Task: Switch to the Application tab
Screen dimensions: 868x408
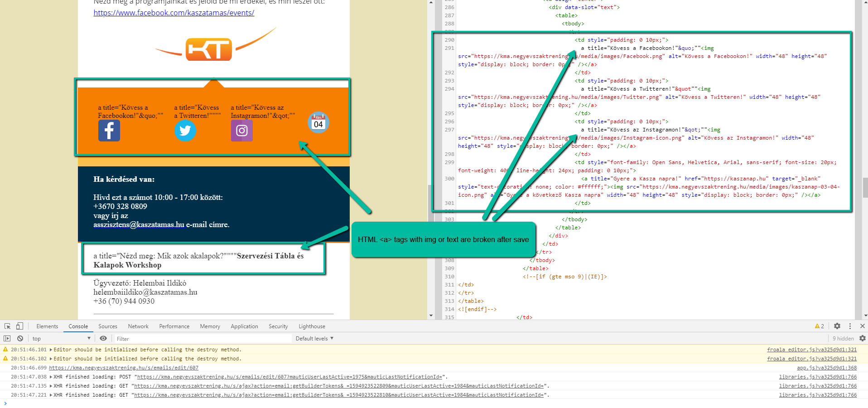Action: 244,326
